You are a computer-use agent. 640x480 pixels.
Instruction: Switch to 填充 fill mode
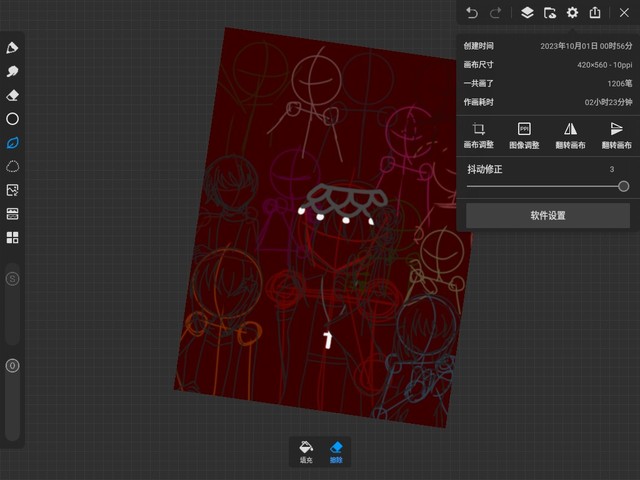(x=306, y=452)
